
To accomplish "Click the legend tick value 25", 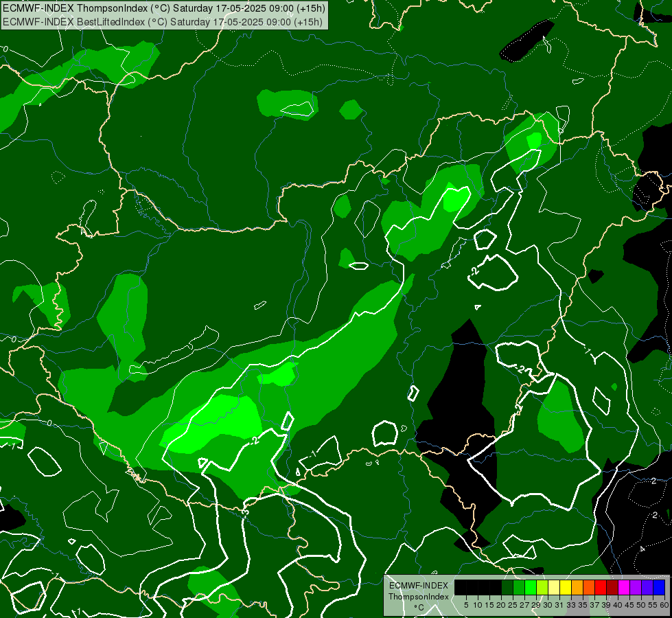I will click(513, 605).
